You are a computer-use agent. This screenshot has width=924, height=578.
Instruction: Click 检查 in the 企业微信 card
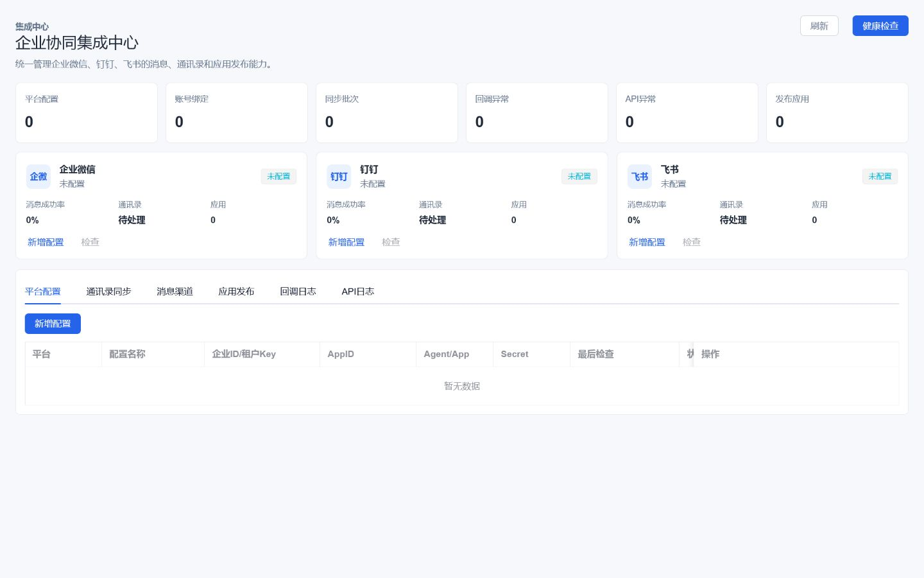tap(90, 242)
